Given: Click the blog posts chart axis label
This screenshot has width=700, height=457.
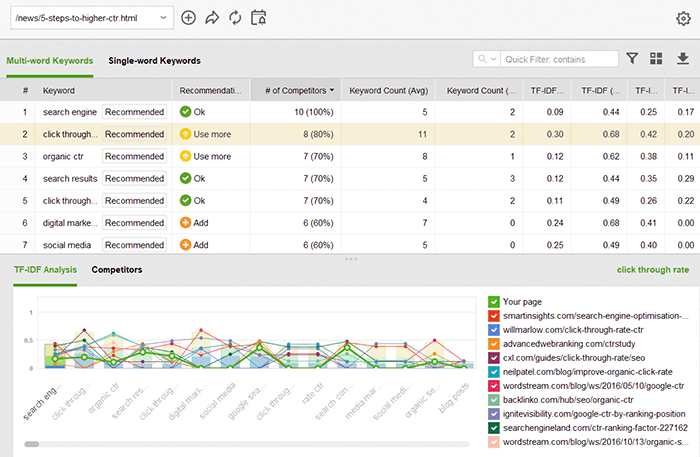Looking at the screenshot, I should point(454,397).
